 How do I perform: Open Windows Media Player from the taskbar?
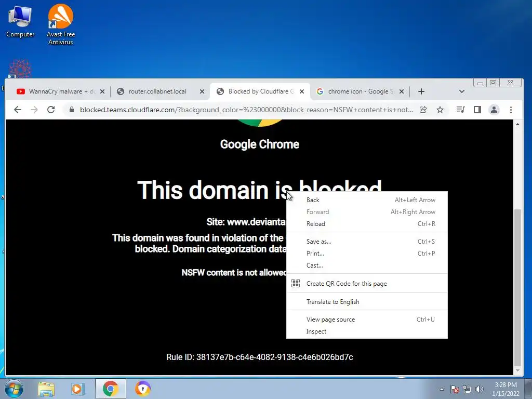[78, 389]
